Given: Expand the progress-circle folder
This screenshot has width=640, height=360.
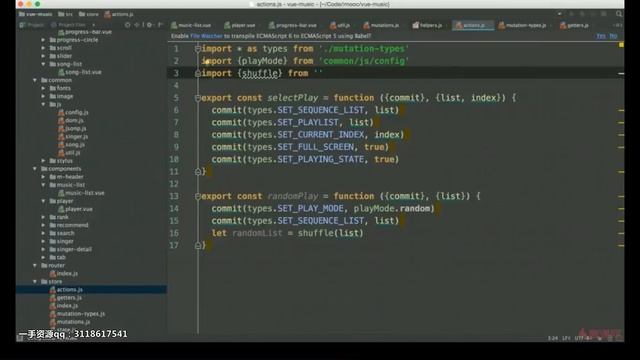Looking at the screenshot, I should coord(43,40).
